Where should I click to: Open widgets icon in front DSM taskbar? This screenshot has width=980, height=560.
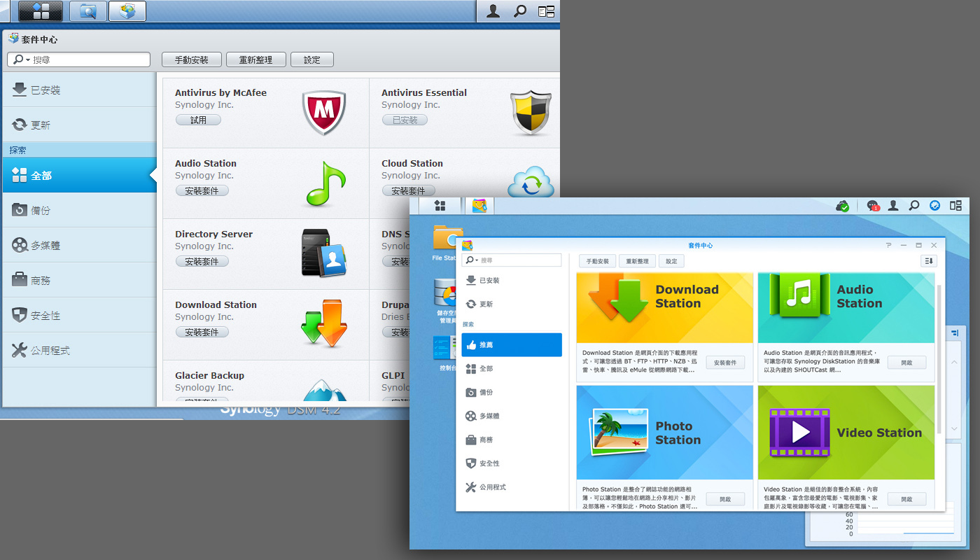coord(955,206)
